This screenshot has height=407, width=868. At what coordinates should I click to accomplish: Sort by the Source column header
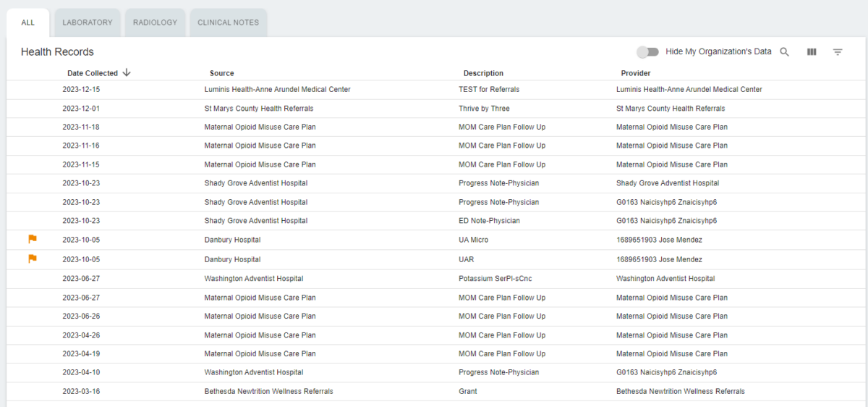(x=221, y=73)
